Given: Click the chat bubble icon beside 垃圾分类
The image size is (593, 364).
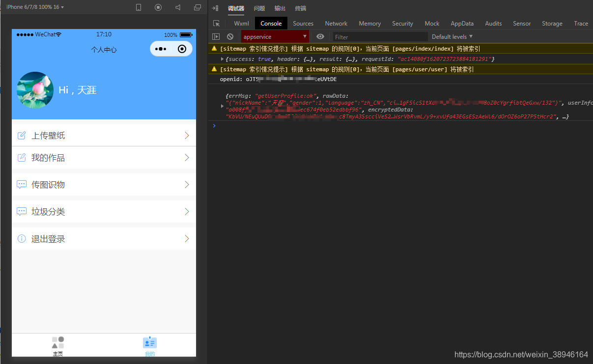Looking at the screenshot, I should tap(22, 211).
